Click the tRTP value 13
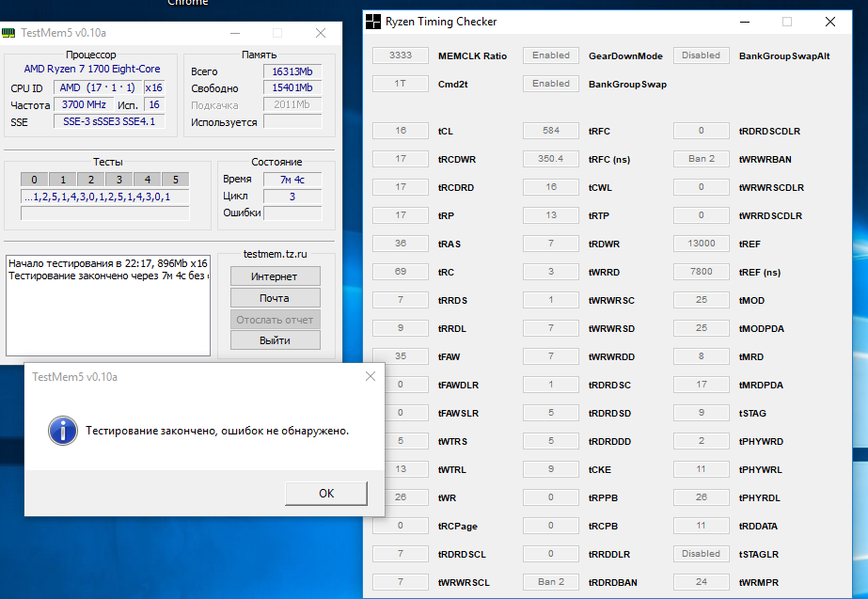The width and height of the screenshot is (868, 599). pos(551,215)
